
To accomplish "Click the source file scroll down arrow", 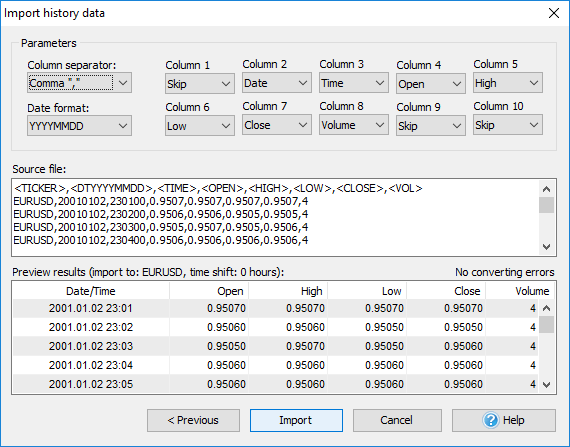I will coord(546,247).
